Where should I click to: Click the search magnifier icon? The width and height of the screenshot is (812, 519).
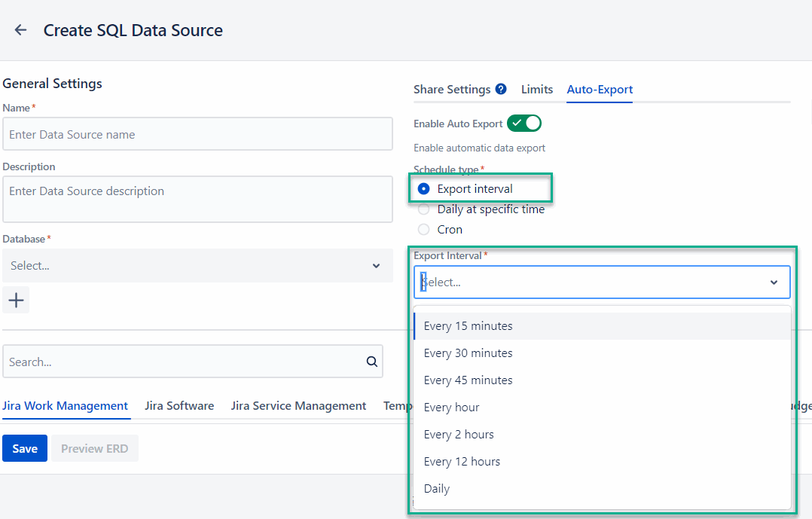pyautogui.click(x=372, y=362)
